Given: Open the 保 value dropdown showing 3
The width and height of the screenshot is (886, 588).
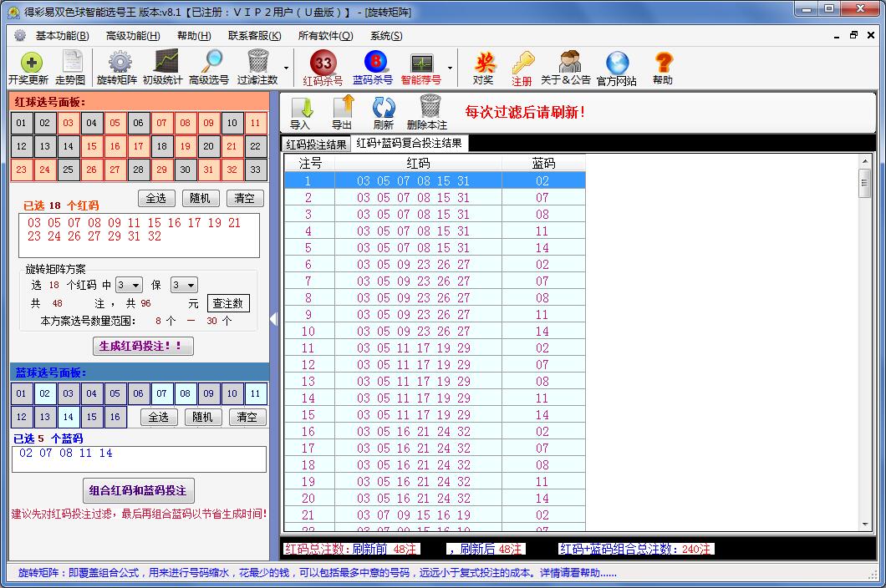Looking at the screenshot, I should click(x=183, y=284).
